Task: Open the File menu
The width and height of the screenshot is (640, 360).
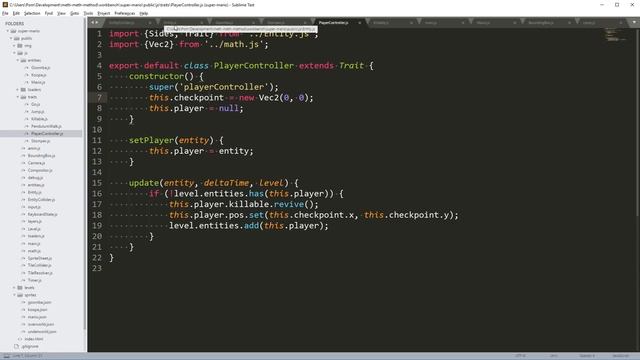Action: pyautogui.click(x=5, y=13)
